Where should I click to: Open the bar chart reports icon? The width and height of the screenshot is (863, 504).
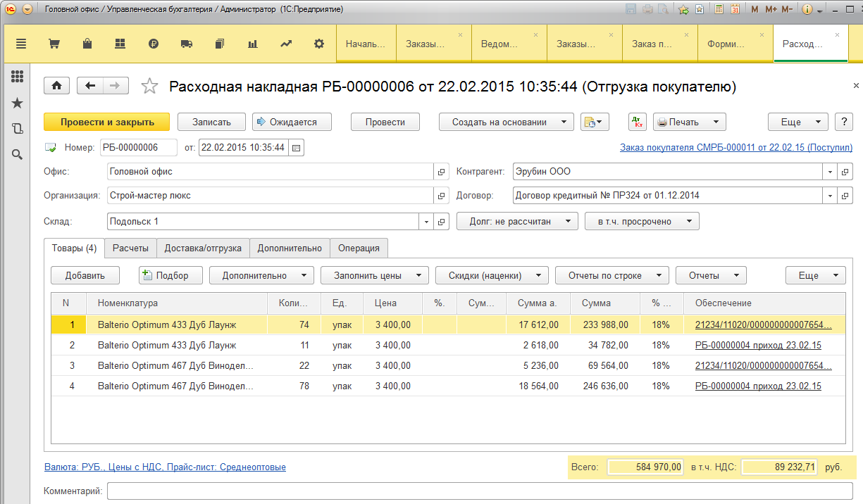252,44
